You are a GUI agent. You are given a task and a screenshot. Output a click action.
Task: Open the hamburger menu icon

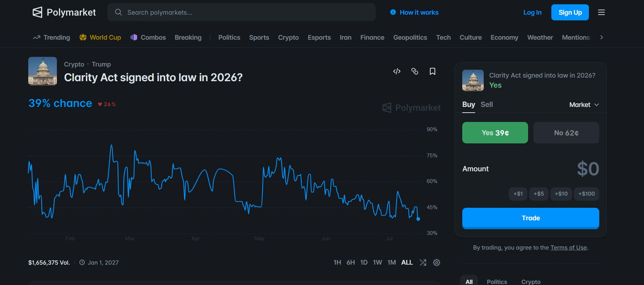(x=601, y=13)
